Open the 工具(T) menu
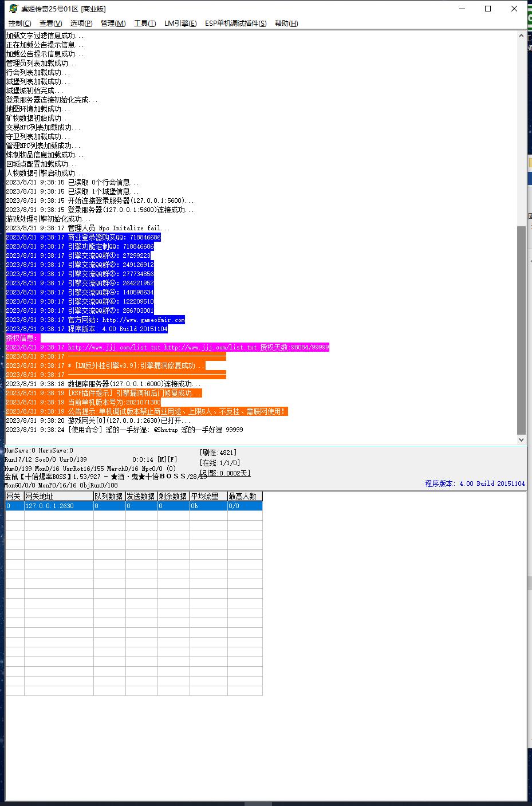The image size is (532, 806). pyautogui.click(x=144, y=23)
